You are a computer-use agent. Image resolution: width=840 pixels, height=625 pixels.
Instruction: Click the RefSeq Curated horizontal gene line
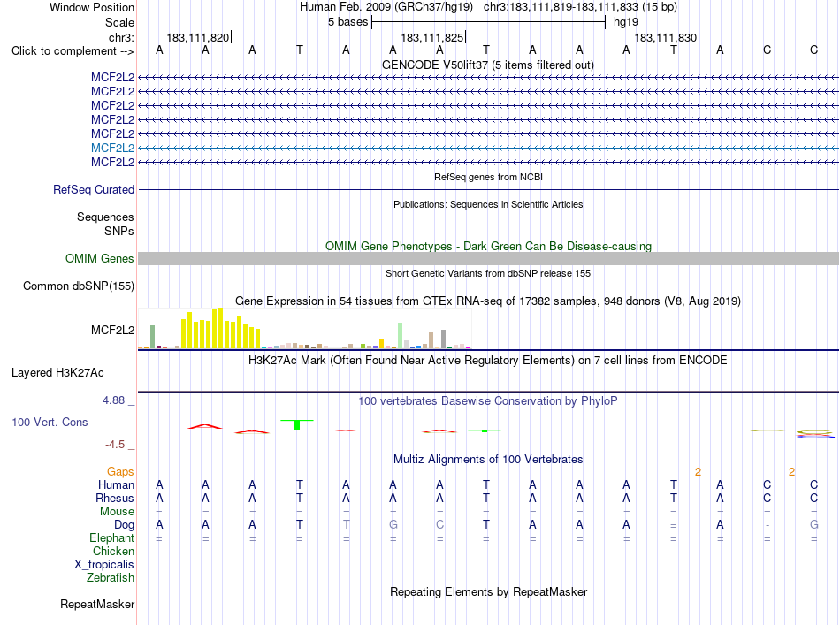coord(488,189)
